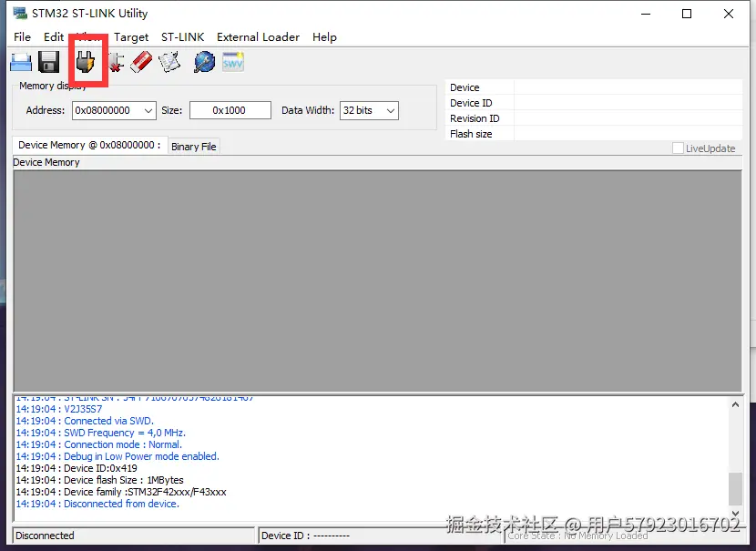Click the Device row in info table
Viewport: 756px width, 551px height.
tap(594, 87)
